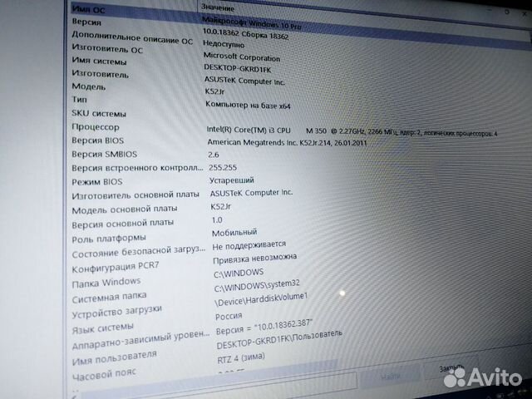Click the value 'C:\WINDOWS\system32'
The height and width of the screenshot is (399, 532).
pyautogui.click(x=257, y=286)
